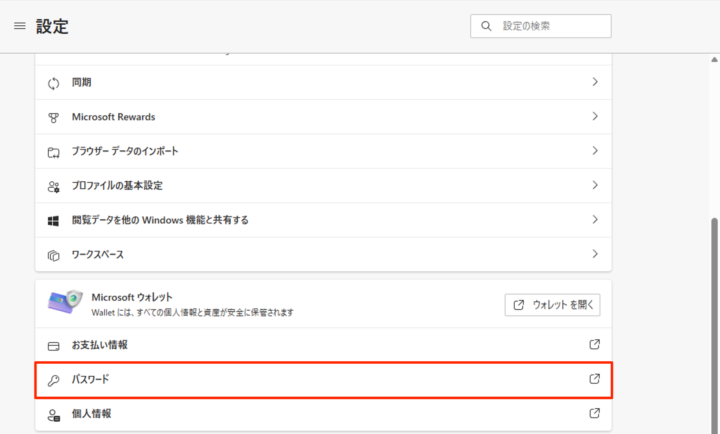The width and height of the screenshot is (720, 434).
Task: Open the パスワード settings
Action: 323,380
